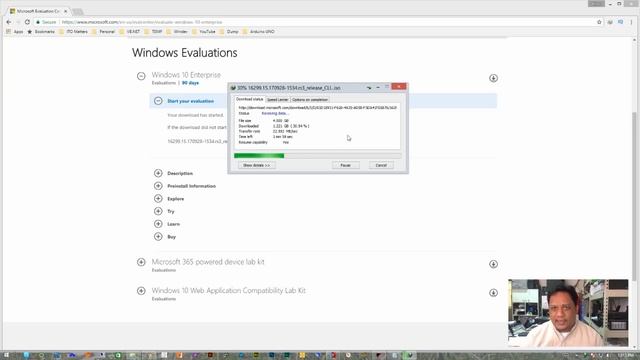This screenshot has width=640, height=360.
Task: Click the download progress bar
Action: point(318,156)
